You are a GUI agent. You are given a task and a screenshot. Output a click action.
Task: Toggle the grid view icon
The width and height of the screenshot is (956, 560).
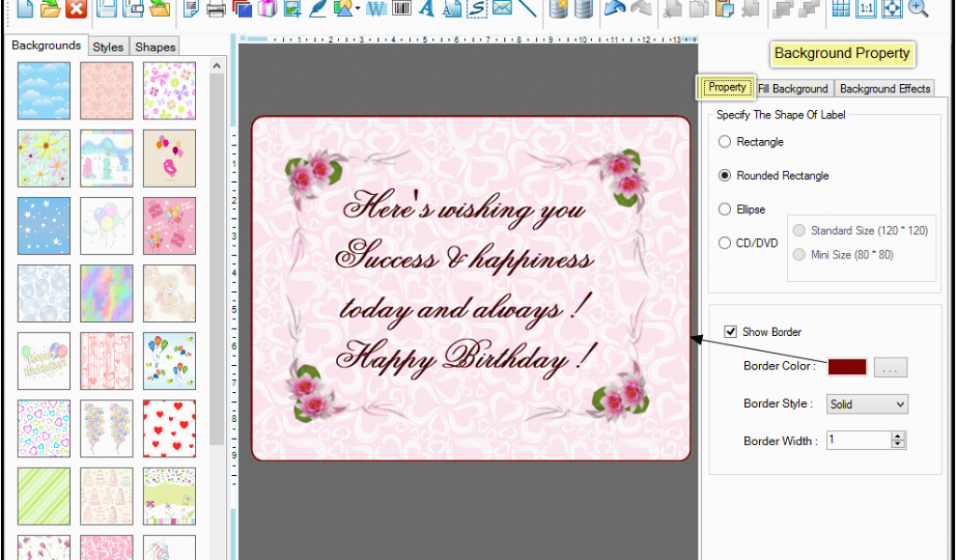[841, 8]
